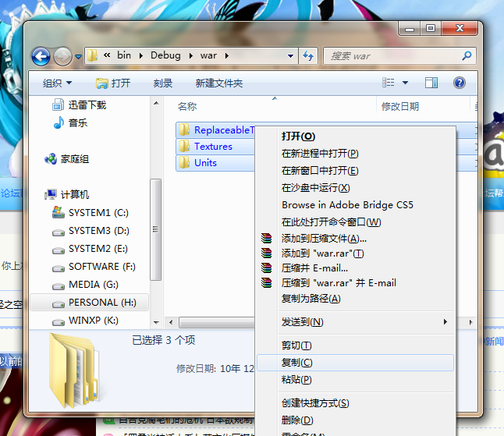Select 'Debug' in the address breadcrumb
Screen dimensions: 504x436
pos(165,55)
